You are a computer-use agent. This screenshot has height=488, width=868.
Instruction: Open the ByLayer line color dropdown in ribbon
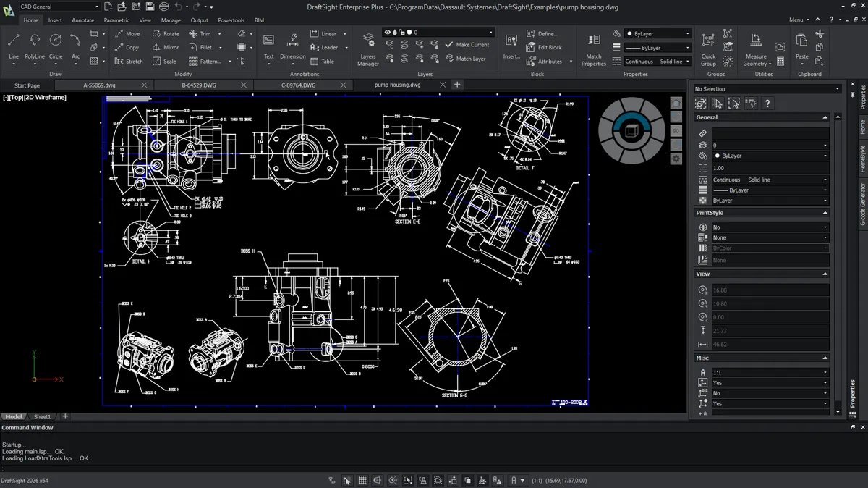point(657,34)
